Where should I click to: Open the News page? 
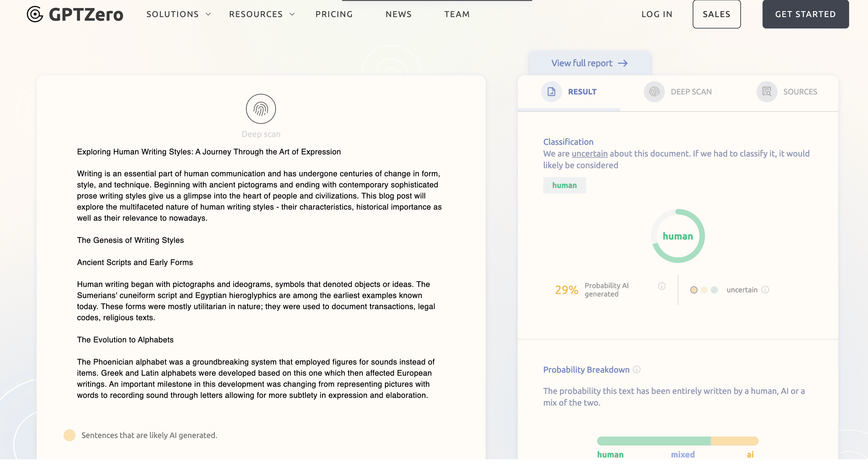click(398, 14)
